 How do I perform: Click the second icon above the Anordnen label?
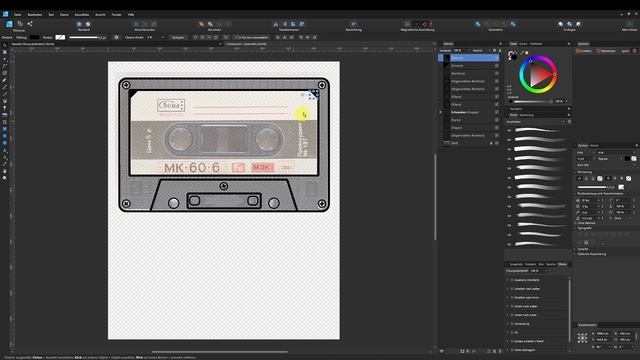pyautogui.click(x=210, y=24)
